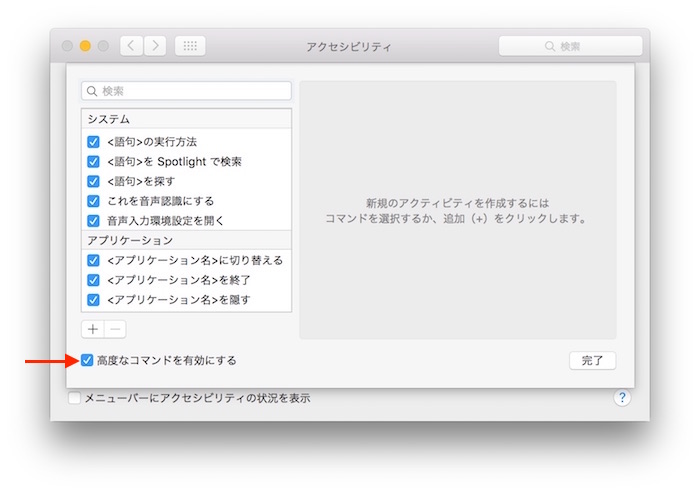This screenshot has width=700, height=493.
Task: Select <アプリケーション名>を隠す row text
Action: pyautogui.click(x=179, y=300)
